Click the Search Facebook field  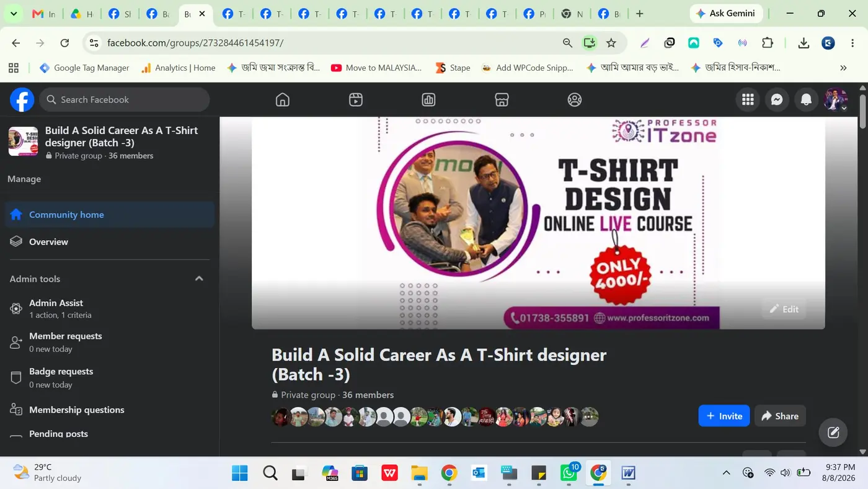coord(125,99)
